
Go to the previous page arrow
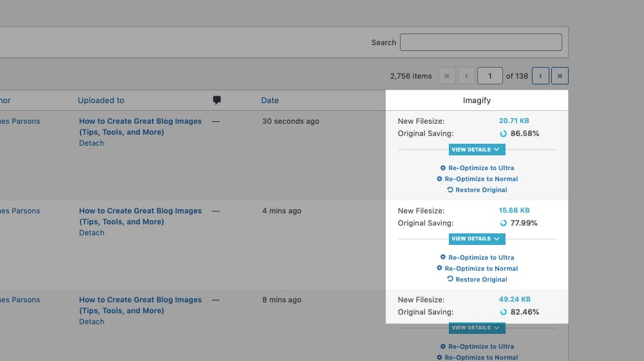pyautogui.click(x=466, y=76)
